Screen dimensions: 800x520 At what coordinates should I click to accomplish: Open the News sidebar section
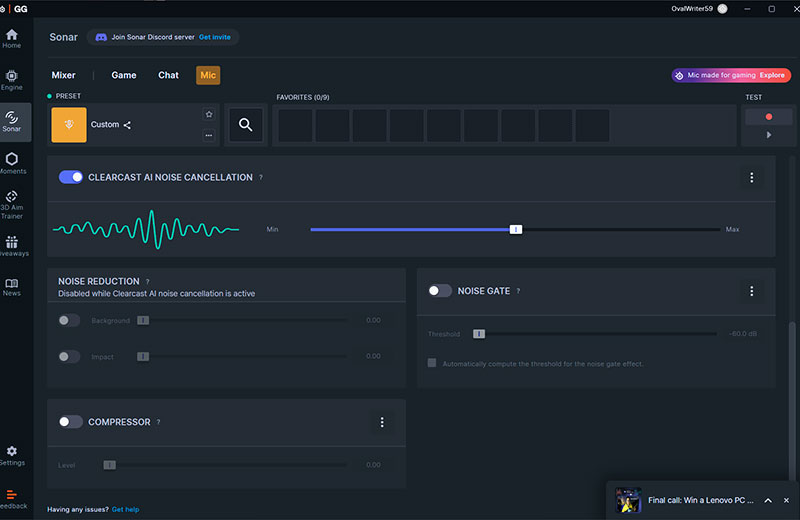pyautogui.click(x=12, y=287)
